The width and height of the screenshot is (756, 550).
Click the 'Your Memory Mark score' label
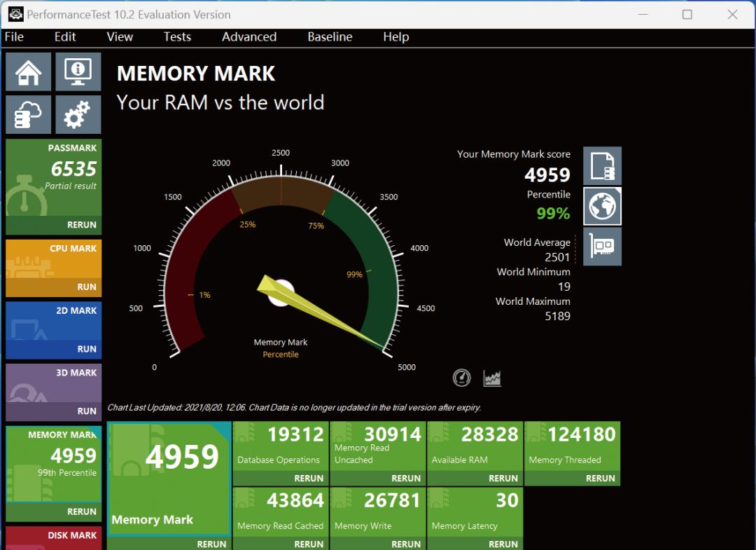pos(514,154)
